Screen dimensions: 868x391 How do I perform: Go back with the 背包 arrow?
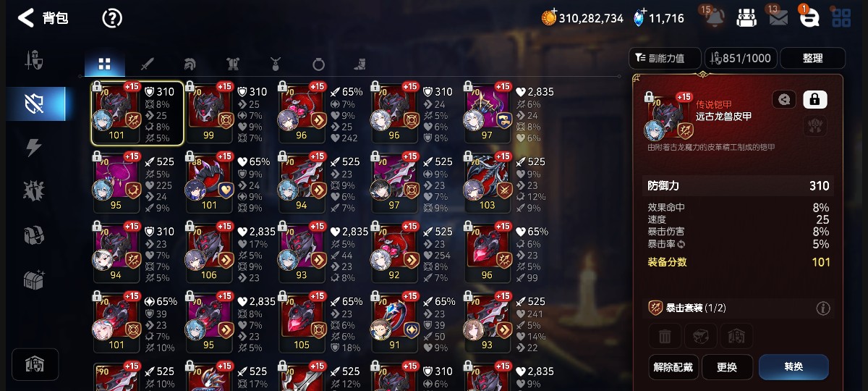click(x=26, y=18)
